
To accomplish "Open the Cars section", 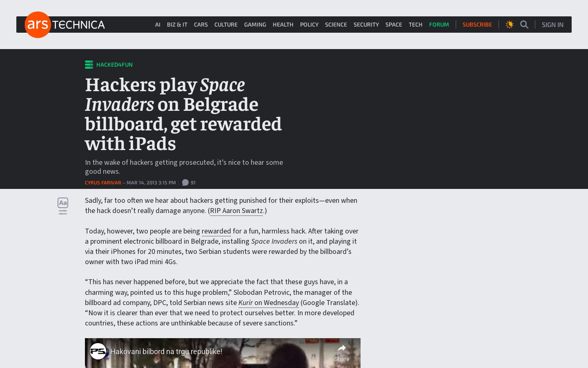I will 201,25.
